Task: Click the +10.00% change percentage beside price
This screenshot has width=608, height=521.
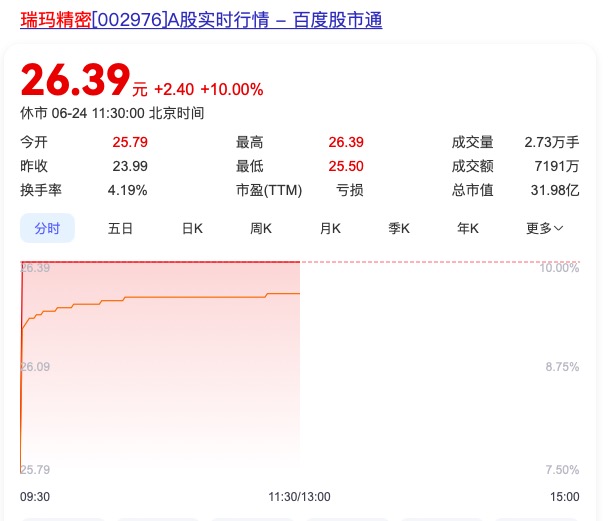Action: (x=231, y=89)
